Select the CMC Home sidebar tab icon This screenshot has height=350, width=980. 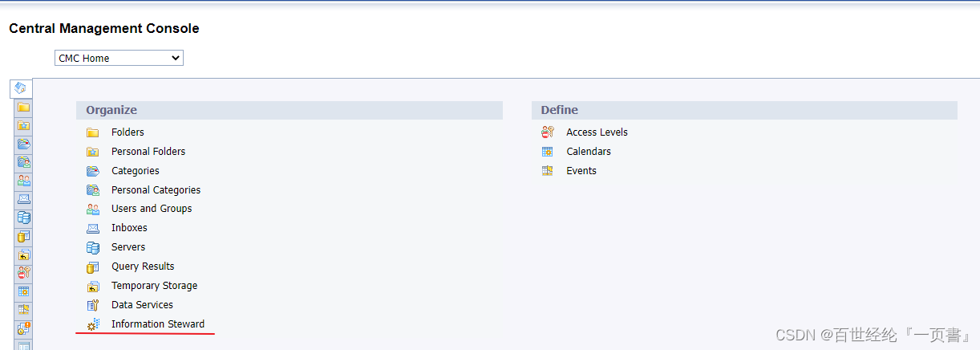[21, 88]
